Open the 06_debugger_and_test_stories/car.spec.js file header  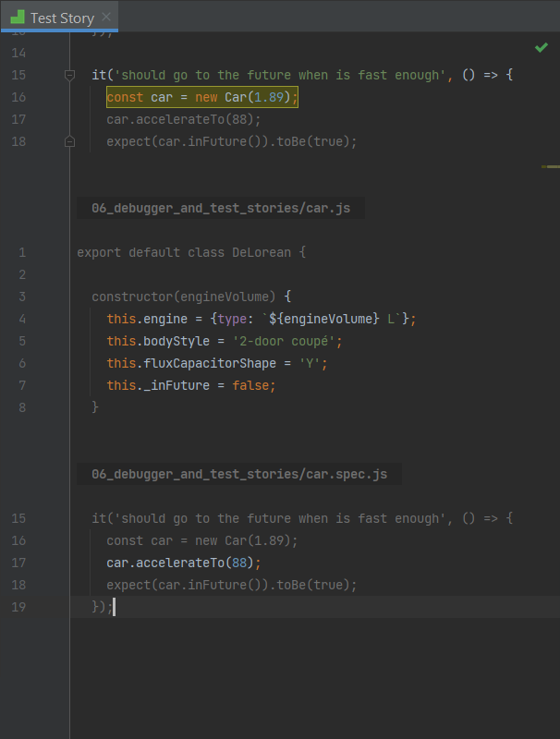239,475
